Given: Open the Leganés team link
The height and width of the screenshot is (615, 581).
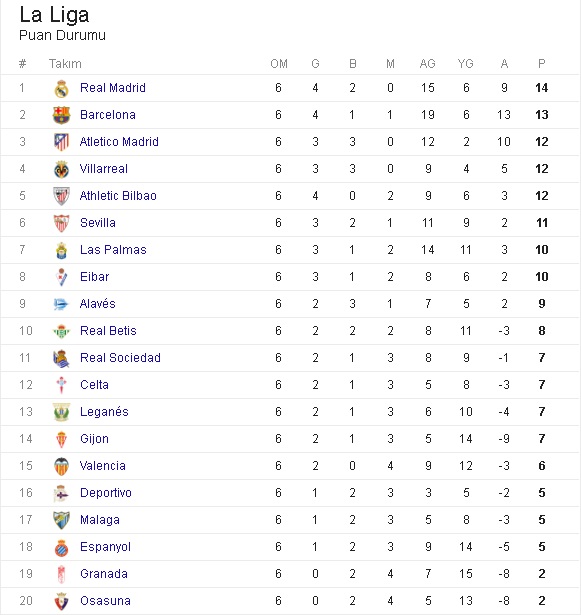Looking at the screenshot, I should point(104,412).
